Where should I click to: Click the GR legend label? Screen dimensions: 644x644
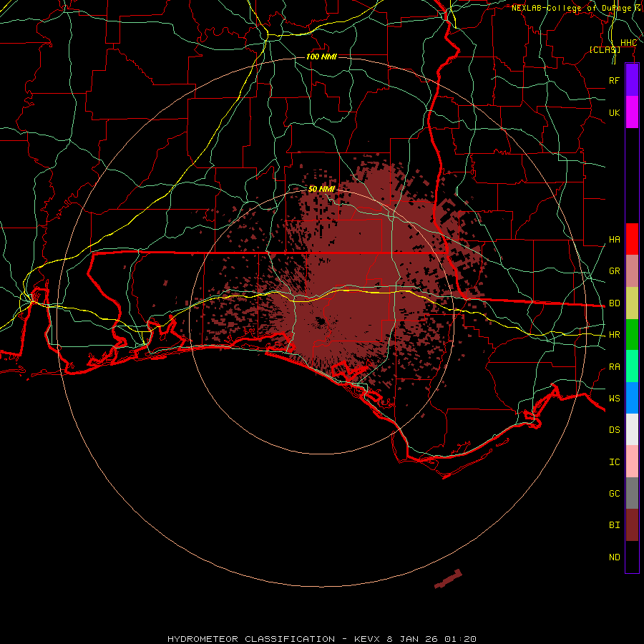click(x=615, y=271)
